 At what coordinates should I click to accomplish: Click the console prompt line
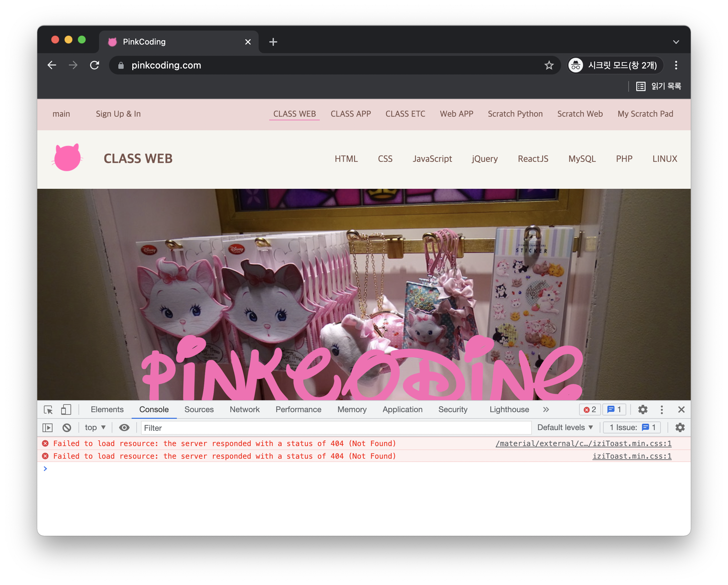[x=364, y=469]
